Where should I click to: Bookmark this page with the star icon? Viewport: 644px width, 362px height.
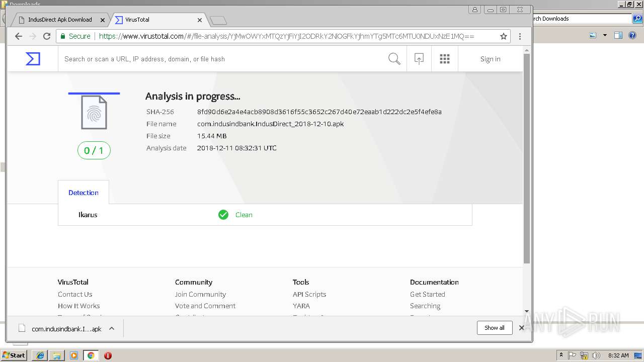(x=503, y=36)
